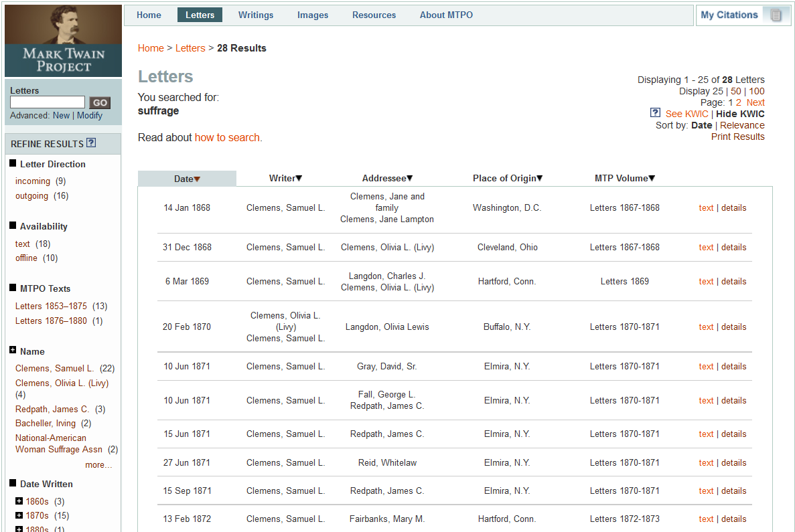Focus the Letters search input field
Viewport: 795px width, 532px height.
pyautogui.click(x=48, y=102)
